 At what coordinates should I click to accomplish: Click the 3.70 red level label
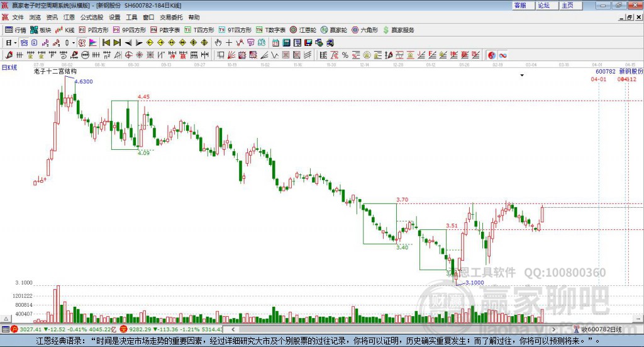coord(402,200)
